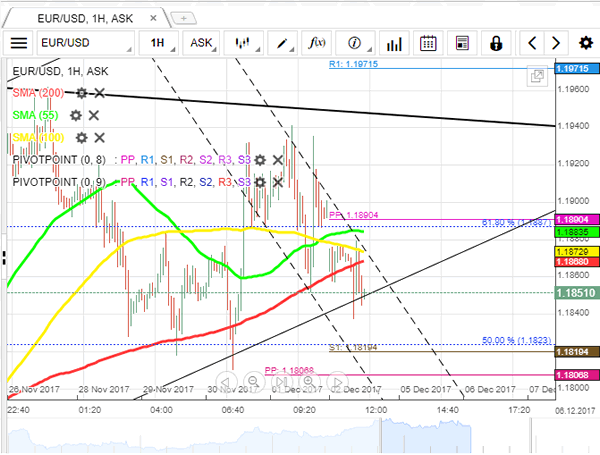Click the S1 1.18194 brown price tag
The width and height of the screenshot is (600, 455).
(x=577, y=352)
